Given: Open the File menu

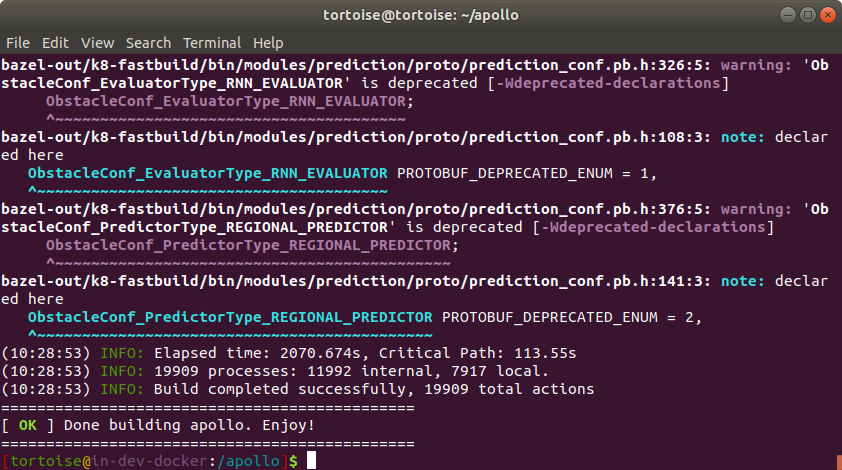Looking at the screenshot, I should (18, 43).
